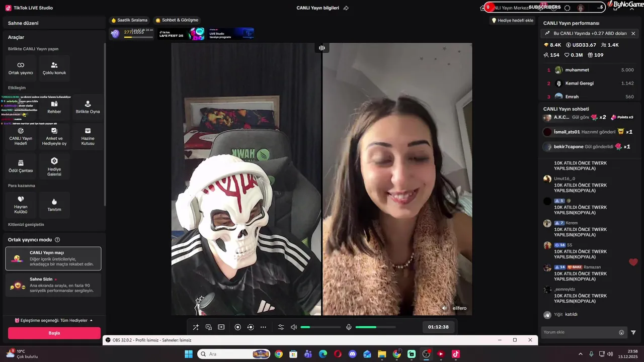Open Opera browser from the taskbar
The image size is (644, 362).
point(338,354)
